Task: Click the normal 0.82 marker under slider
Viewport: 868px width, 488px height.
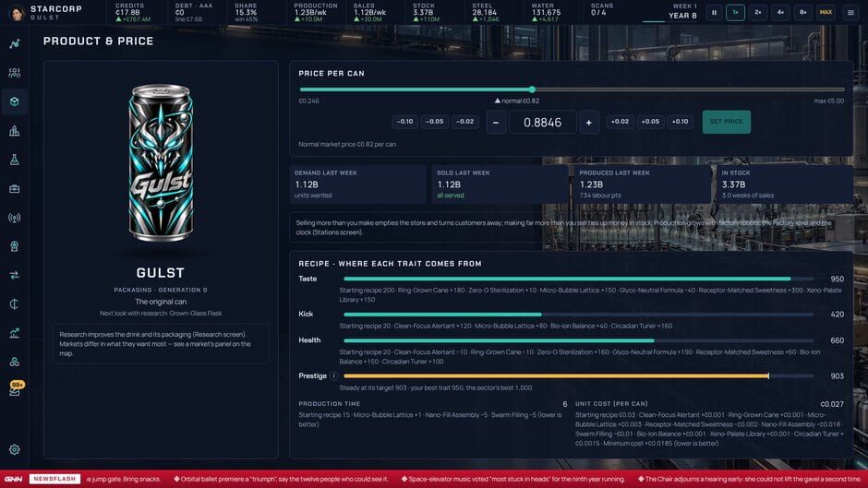Action: pyautogui.click(x=517, y=101)
